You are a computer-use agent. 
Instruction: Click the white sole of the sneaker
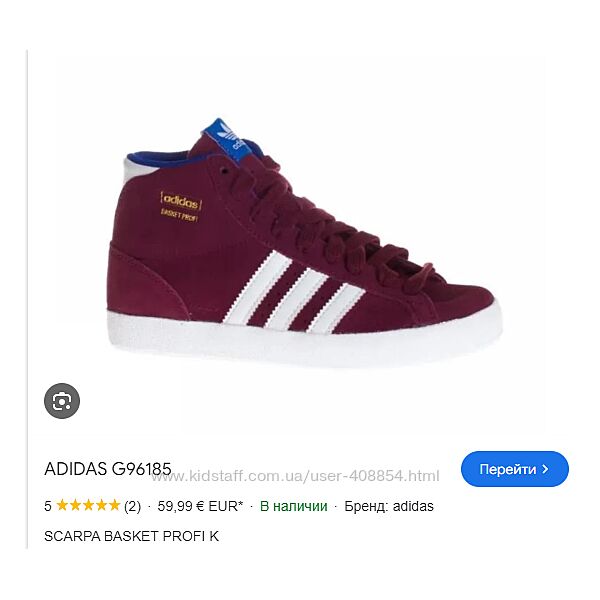coord(304,339)
